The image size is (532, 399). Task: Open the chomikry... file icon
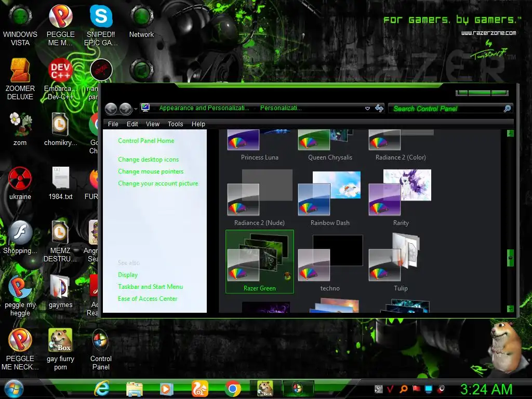[x=60, y=129]
